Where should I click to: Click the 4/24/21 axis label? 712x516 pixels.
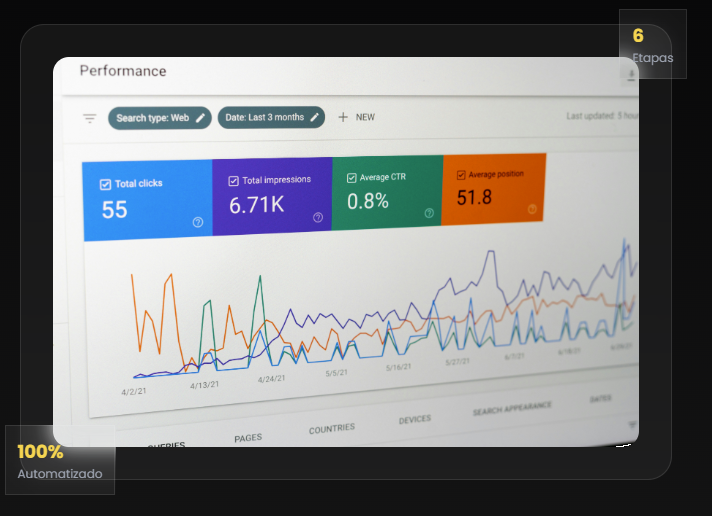click(271, 378)
